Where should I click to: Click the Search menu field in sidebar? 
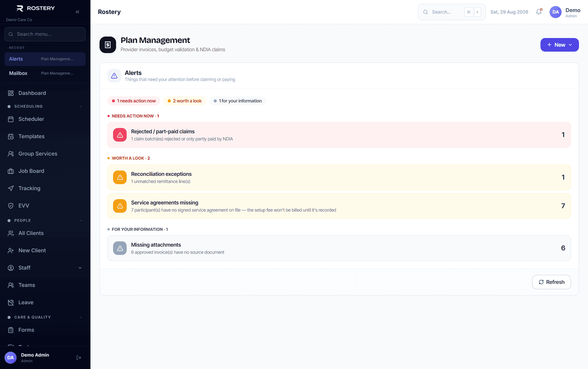pos(45,34)
